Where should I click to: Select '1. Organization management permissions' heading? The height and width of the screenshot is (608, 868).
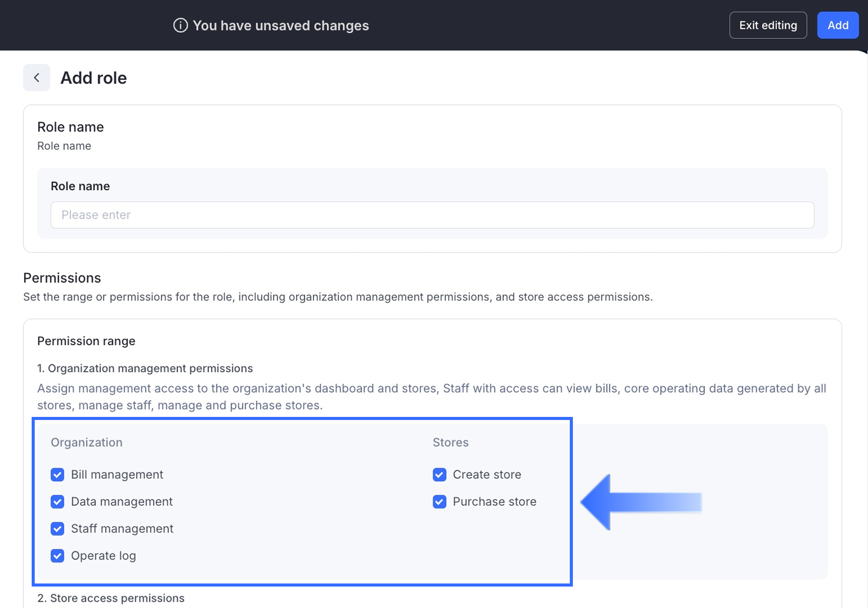click(145, 368)
